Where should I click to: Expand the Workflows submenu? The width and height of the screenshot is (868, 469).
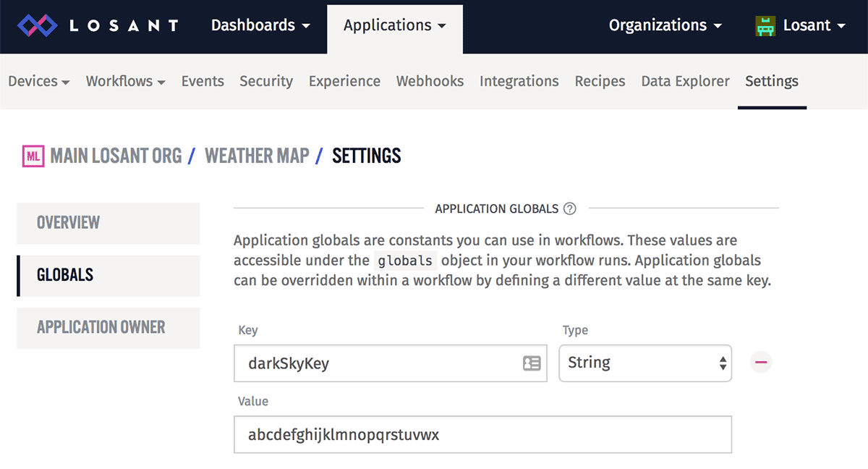tap(126, 81)
